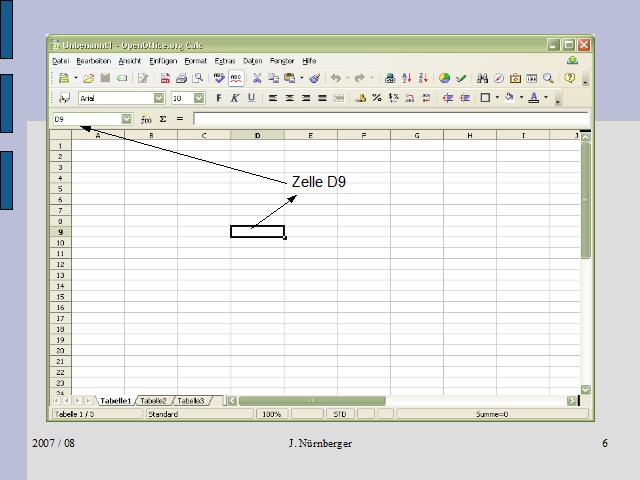Open the Name Box dropdown showing D9
640x480 pixels.
click(126, 119)
